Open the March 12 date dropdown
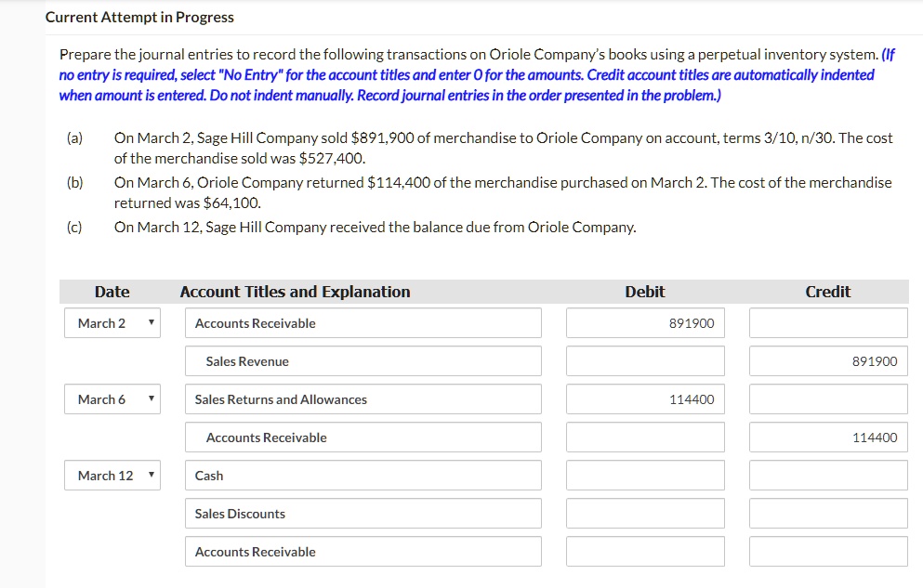The image size is (923, 588). tap(112, 476)
